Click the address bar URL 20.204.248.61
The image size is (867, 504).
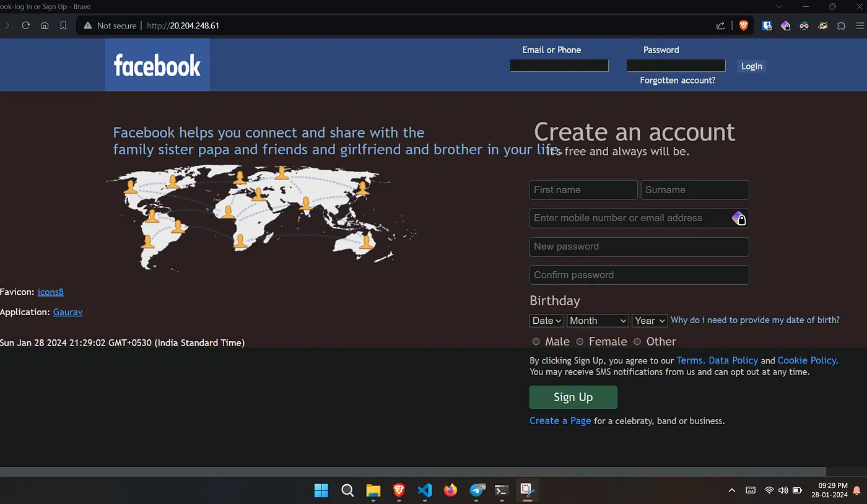pos(183,25)
